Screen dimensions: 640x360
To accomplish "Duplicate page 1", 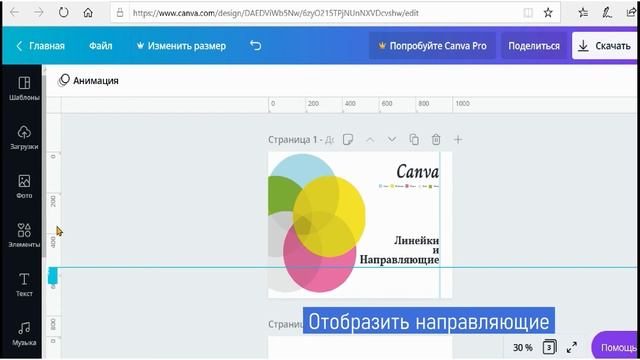I will tap(414, 140).
